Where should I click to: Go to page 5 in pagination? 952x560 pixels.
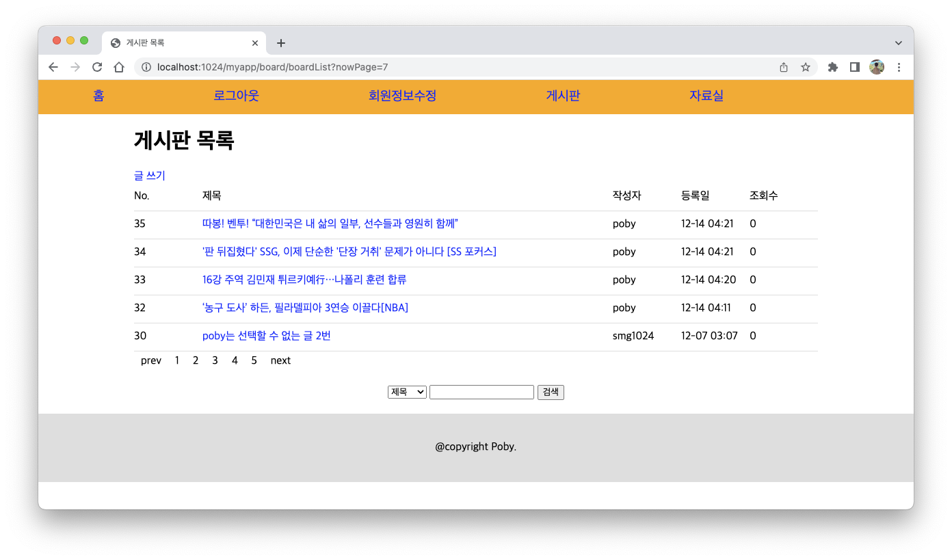point(254,360)
